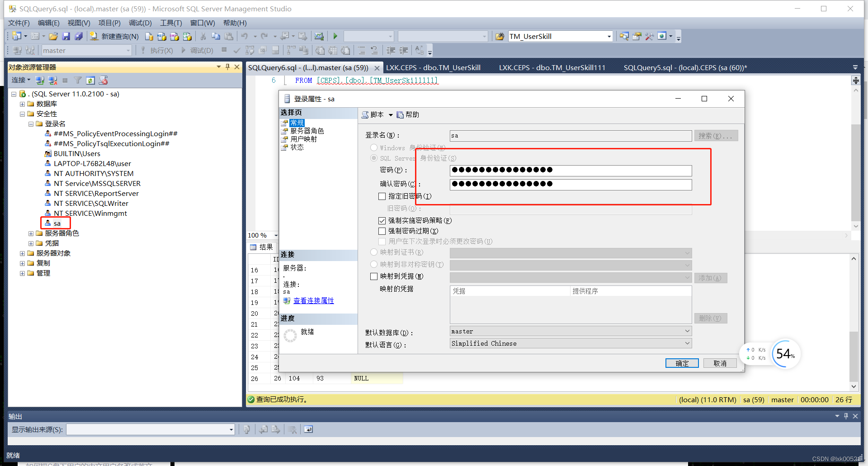Image resolution: width=868 pixels, height=466 pixels.
Task: Enable the 强制密码过期 checkbox
Action: point(382,231)
